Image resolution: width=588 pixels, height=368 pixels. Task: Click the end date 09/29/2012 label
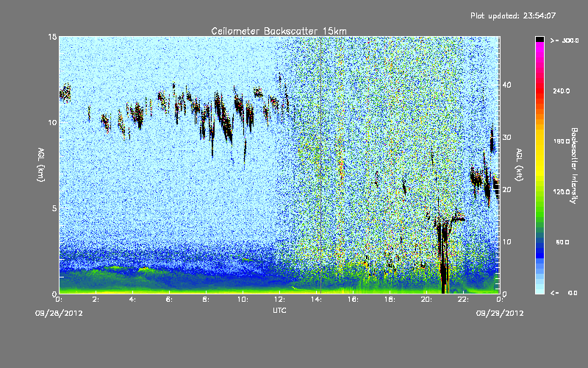click(x=500, y=314)
